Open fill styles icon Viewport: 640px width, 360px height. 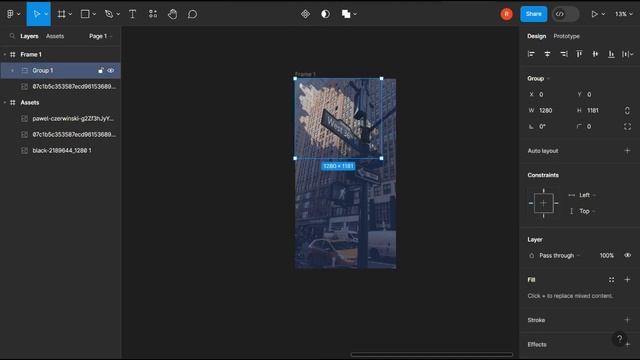[611, 280]
